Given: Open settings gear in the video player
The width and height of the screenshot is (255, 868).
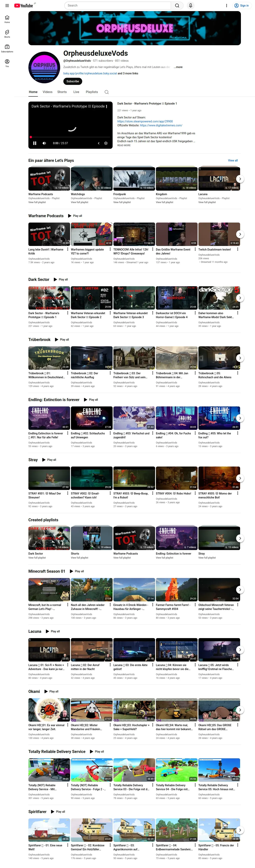Looking at the screenshot, I should (106, 143).
